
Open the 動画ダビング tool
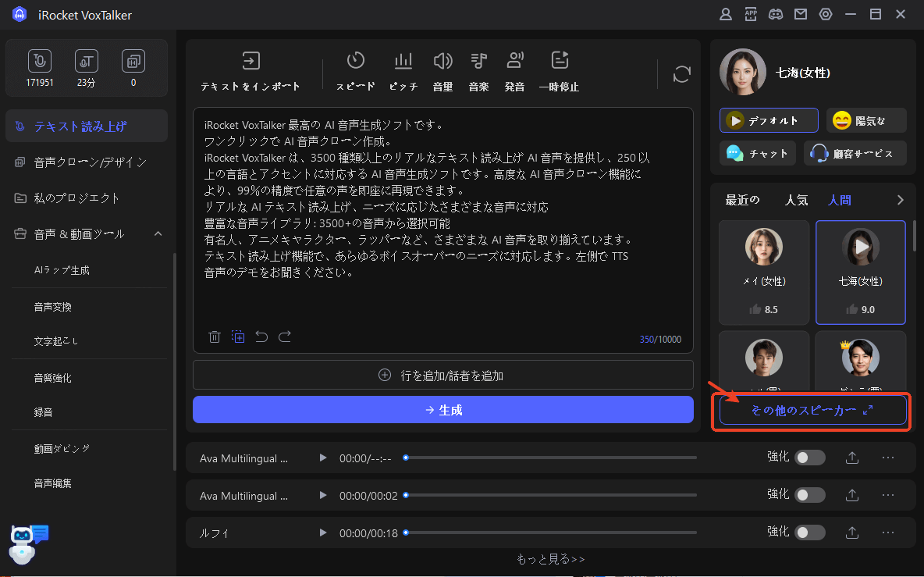click(x=62, y=448)
